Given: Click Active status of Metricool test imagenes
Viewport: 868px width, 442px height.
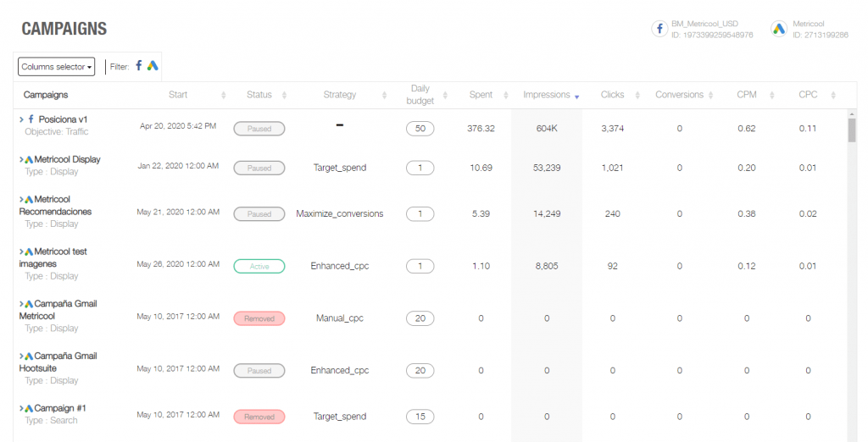Looking at the screenshot, I should pyautogui.click(x=259, y=266).
